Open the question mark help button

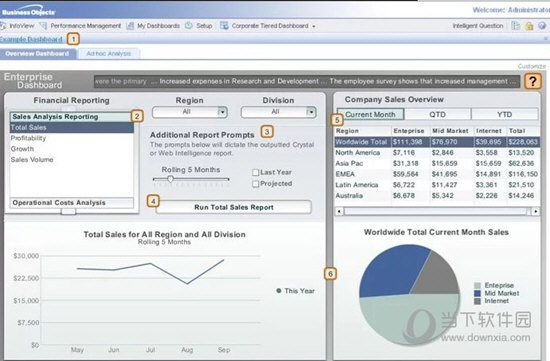(533, 81)
